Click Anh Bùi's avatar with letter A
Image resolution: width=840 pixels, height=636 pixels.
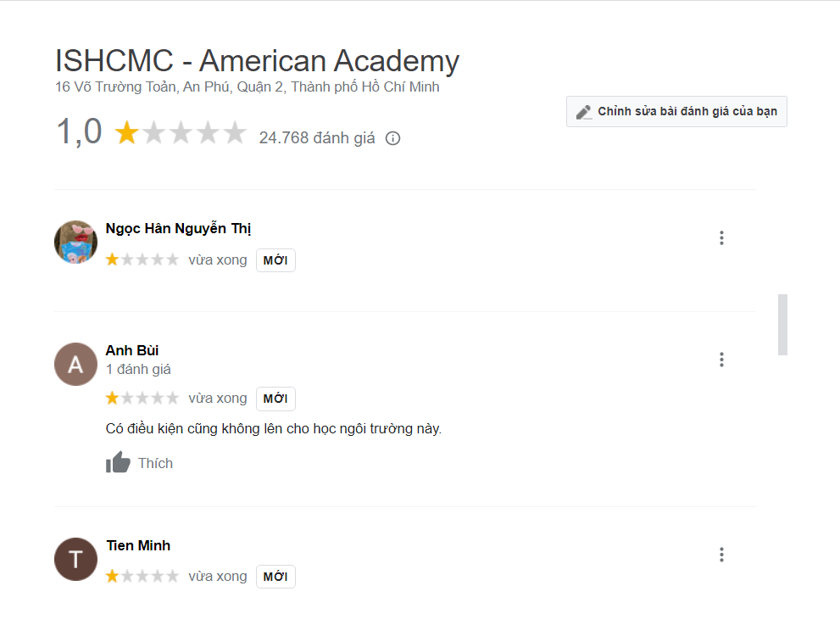[76, 365]
